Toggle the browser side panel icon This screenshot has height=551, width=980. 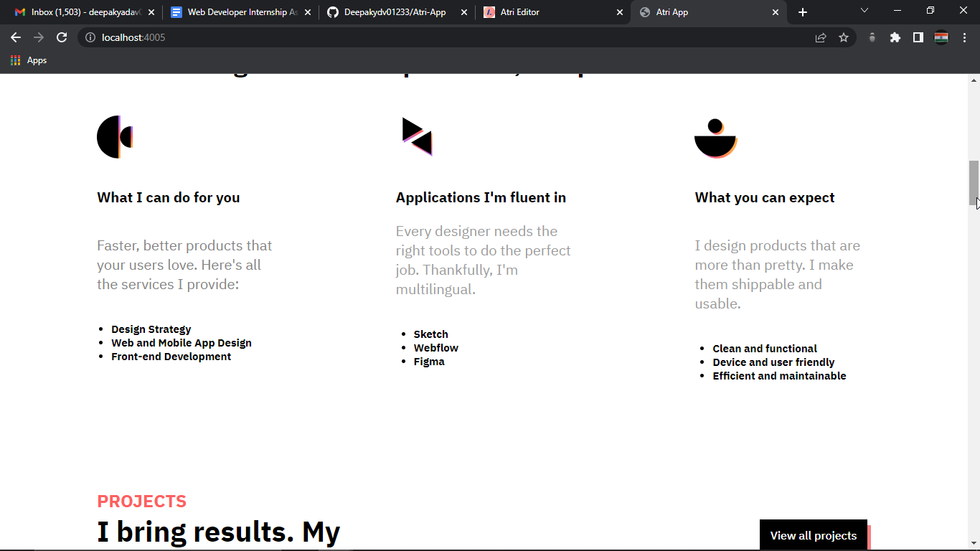click(918, 37)
